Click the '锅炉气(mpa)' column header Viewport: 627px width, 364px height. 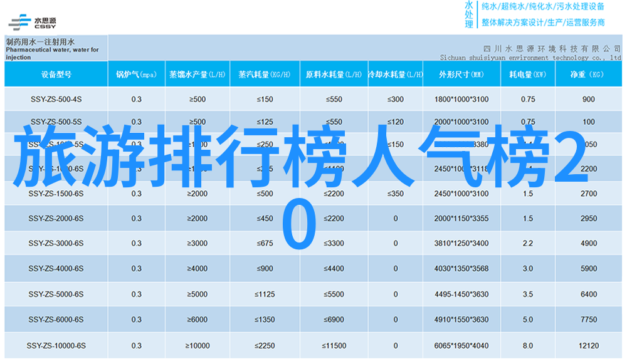pyautogui.click(x=136, y=75)
